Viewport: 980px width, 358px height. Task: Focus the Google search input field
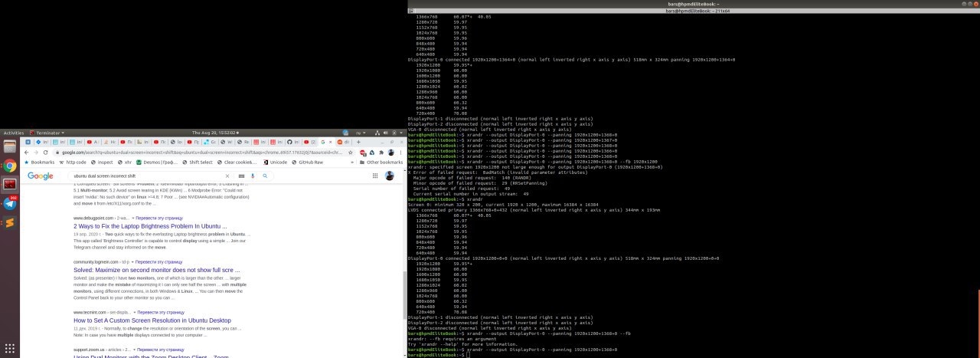pos(145,176)
